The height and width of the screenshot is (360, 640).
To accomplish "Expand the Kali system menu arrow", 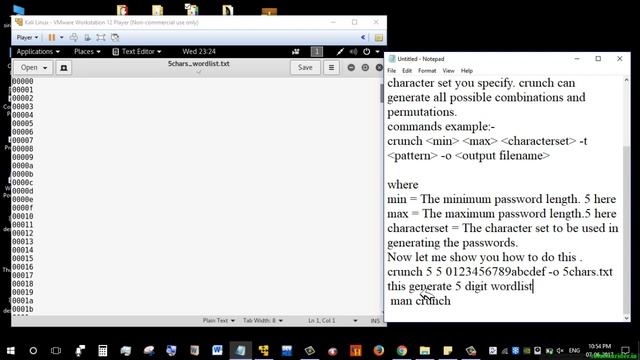I will coord(378,52).
